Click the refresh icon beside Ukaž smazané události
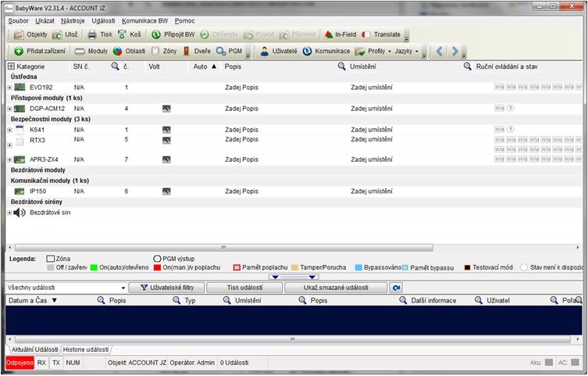The width and height of the screenshot is (588, 376). (x=397, y=288)
